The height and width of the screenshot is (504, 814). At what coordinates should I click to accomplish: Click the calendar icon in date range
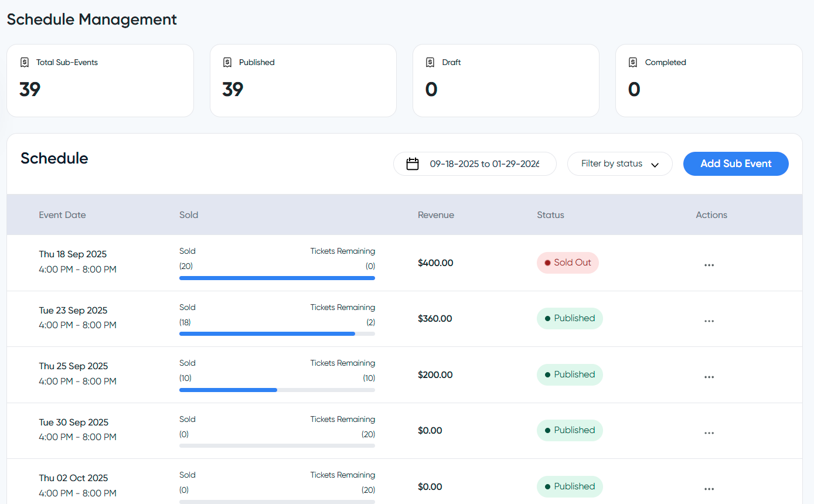413,164
